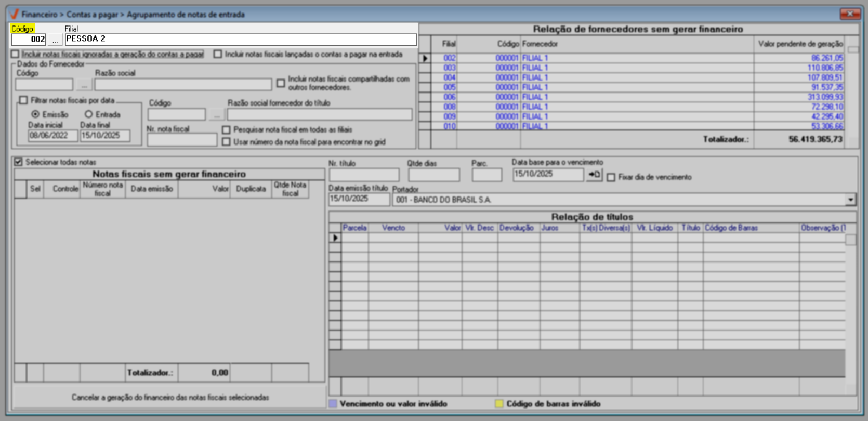Select the 'Entrada' radio button
The height and width of the screenshot is (421, 868).
tap(89, 114)
